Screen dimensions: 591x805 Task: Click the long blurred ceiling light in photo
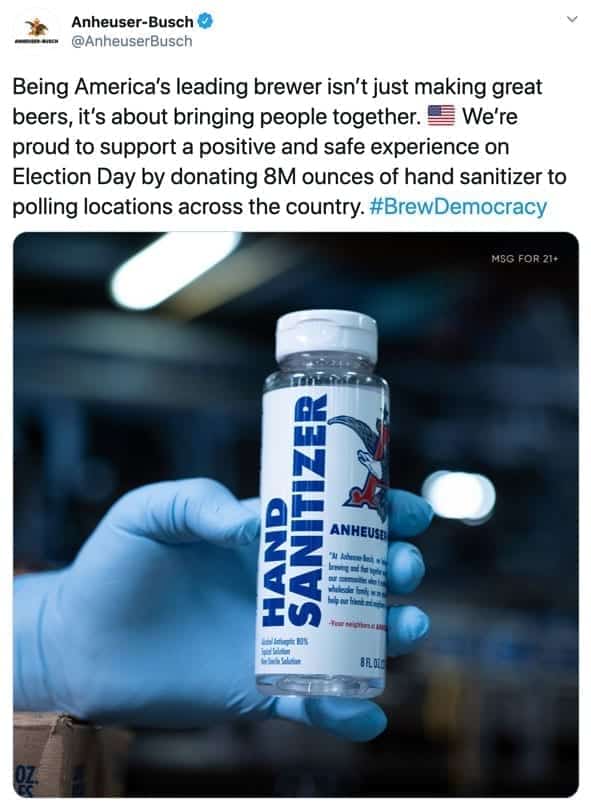tap(177, 269)
